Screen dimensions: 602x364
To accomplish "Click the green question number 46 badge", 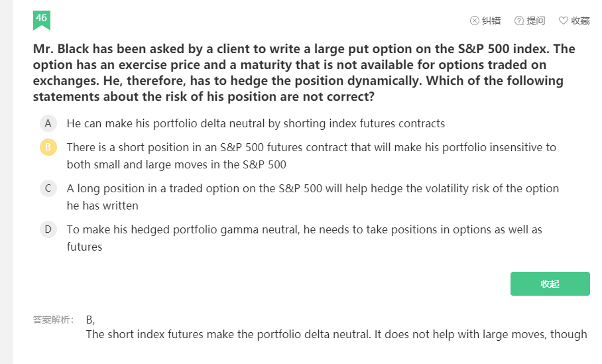I will pos(42,19).
